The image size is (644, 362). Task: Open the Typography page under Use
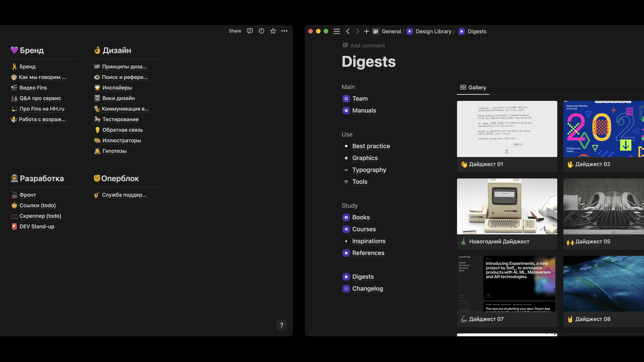click(x=369, y=170)
